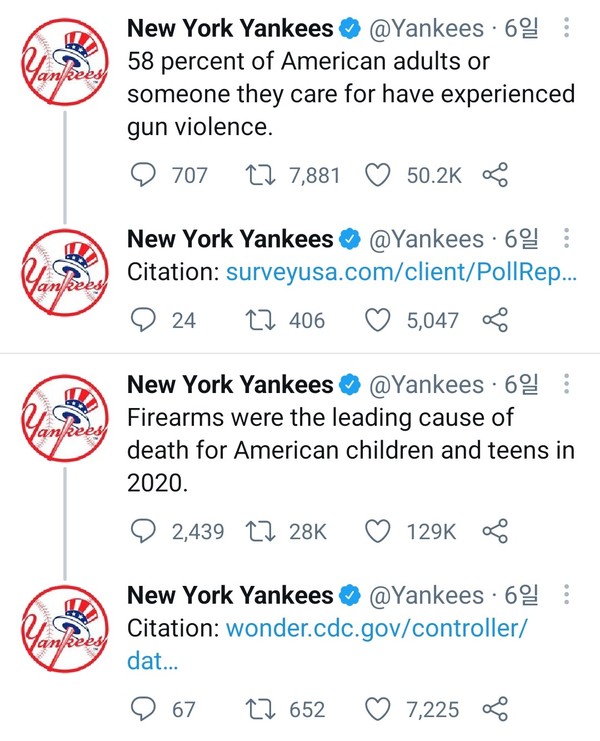Share the firearms leading cause tweet
The height and width of the screenshot is (741, 600).
(x=496, y=531)
